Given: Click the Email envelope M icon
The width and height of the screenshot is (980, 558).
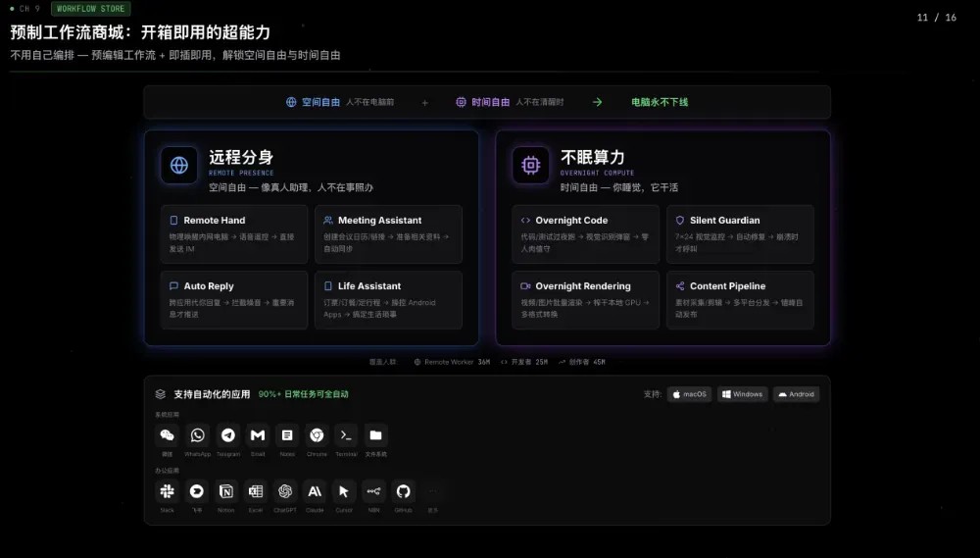Looking at the screenshot, I should 258,435.
